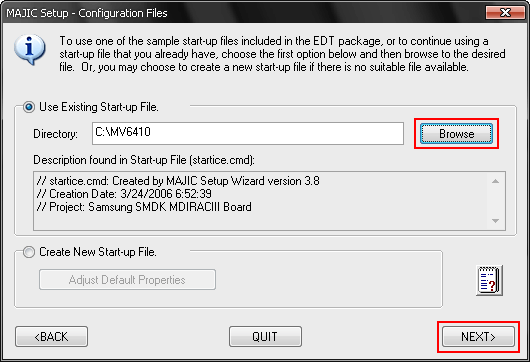
Task: Go to previous step with BACK button
Action: point(51,337)
